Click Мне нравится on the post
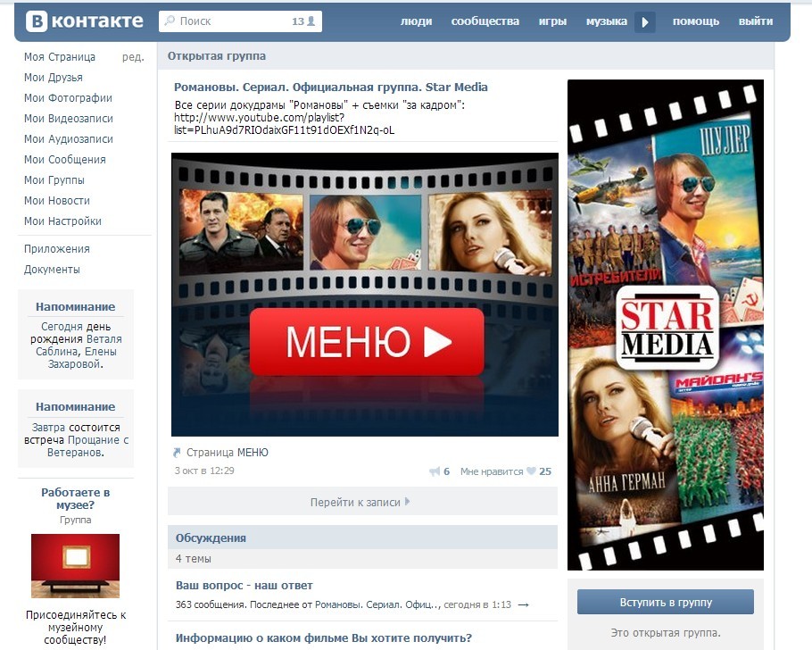812x650 pixels. 492,471
